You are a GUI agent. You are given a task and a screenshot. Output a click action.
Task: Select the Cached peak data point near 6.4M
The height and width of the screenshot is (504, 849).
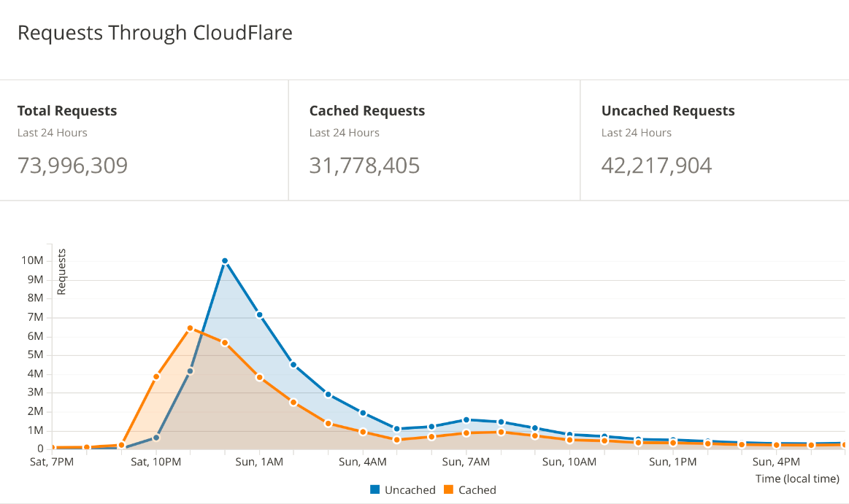click(x=190, y=328)
